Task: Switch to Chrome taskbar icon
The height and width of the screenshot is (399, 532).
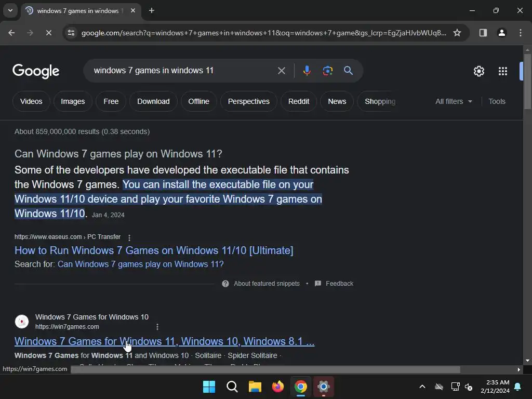Action: (301, 387)
